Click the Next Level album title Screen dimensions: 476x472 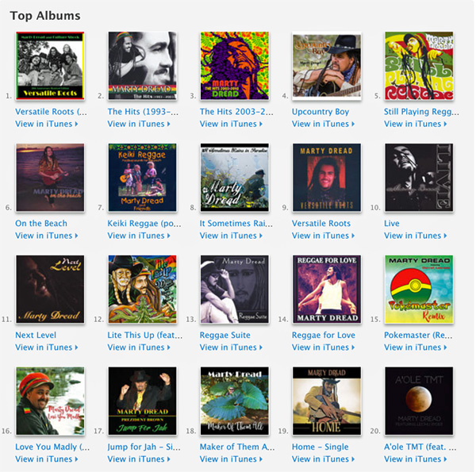[36, 335]
